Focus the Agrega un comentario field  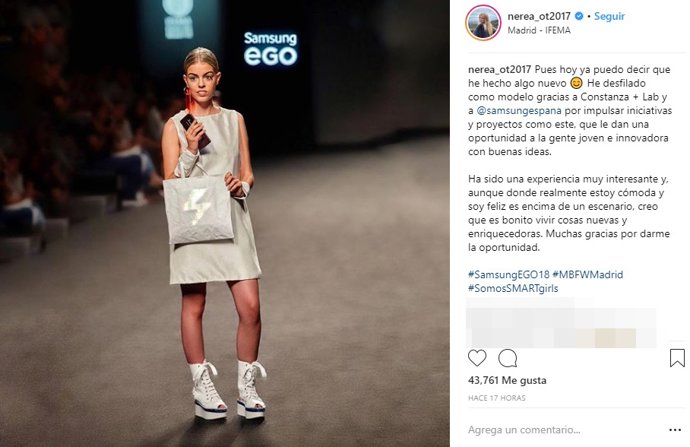point(524,430)
